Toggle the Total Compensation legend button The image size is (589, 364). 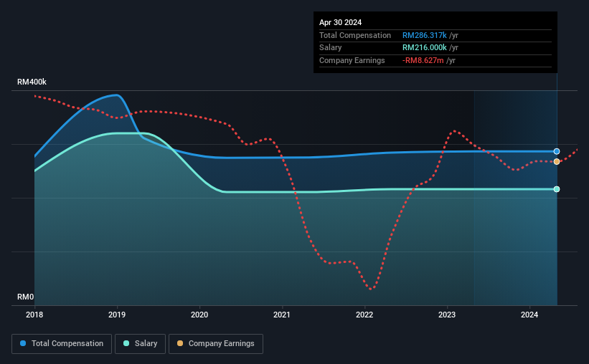tap(62, 344)
